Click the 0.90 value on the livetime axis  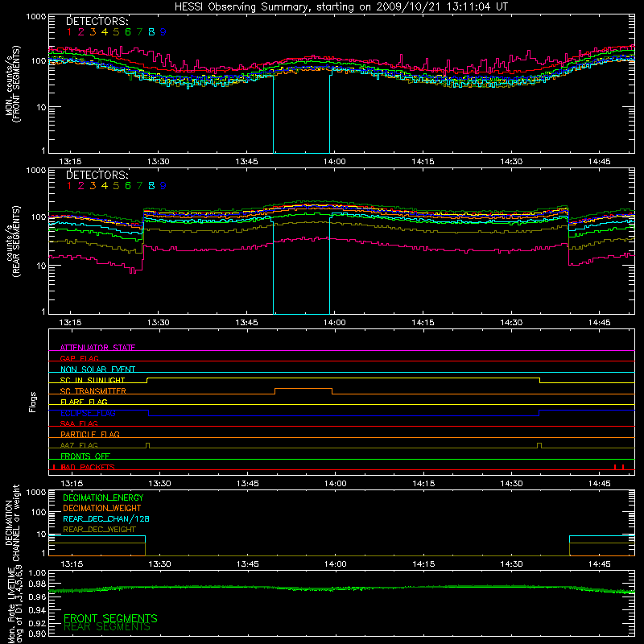pyautogui.click(x=37, y=634)
